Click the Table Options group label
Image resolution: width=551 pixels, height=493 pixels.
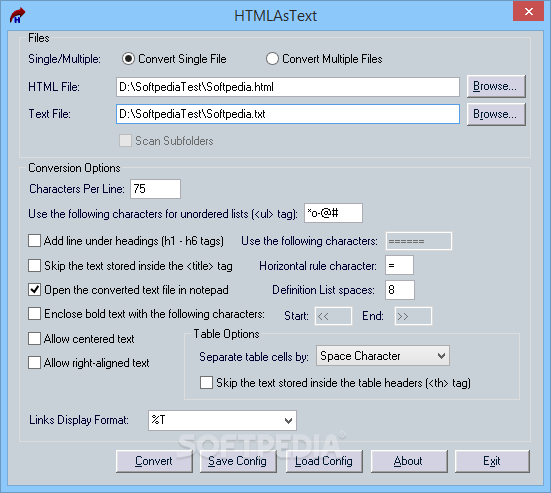click(226, 334)
